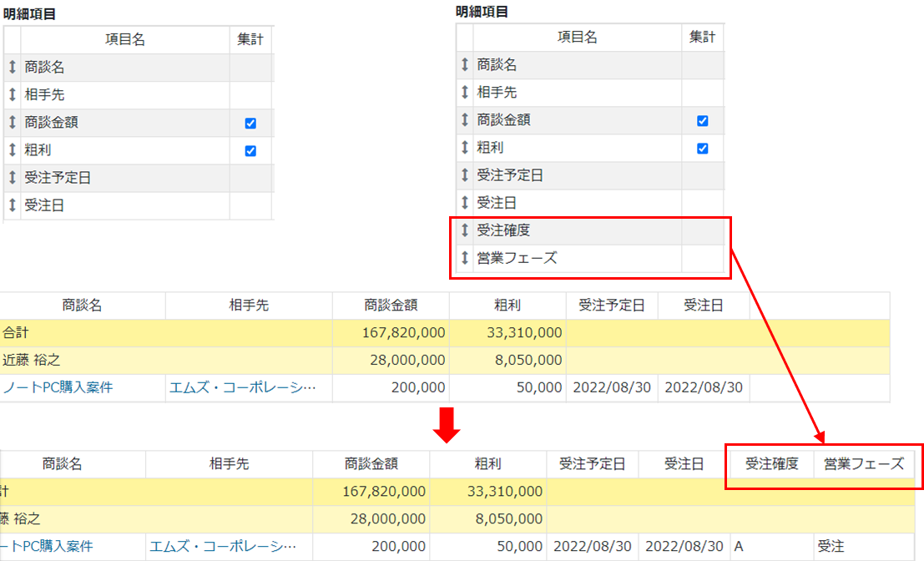Click 項目名 header of left list
This screenshot has width=924, height=561.
[125, 39]
